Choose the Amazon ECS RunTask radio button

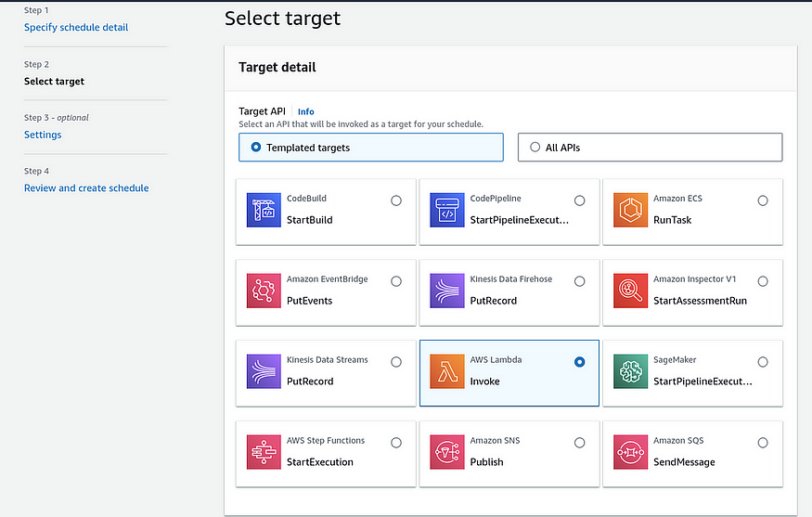pos(763,200)
